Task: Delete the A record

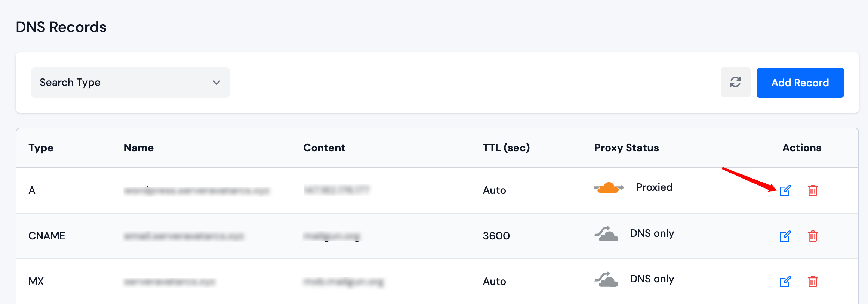Action: click(x=813, y=190)
